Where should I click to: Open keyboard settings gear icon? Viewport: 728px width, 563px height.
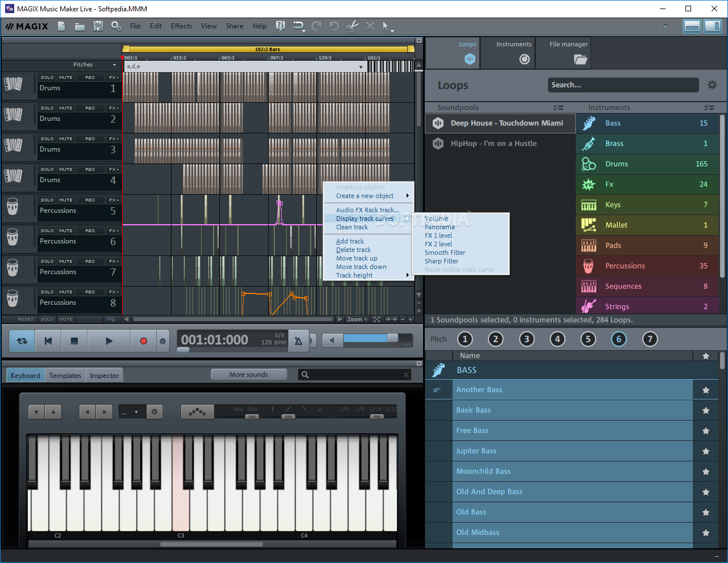(x=154, y=412)
